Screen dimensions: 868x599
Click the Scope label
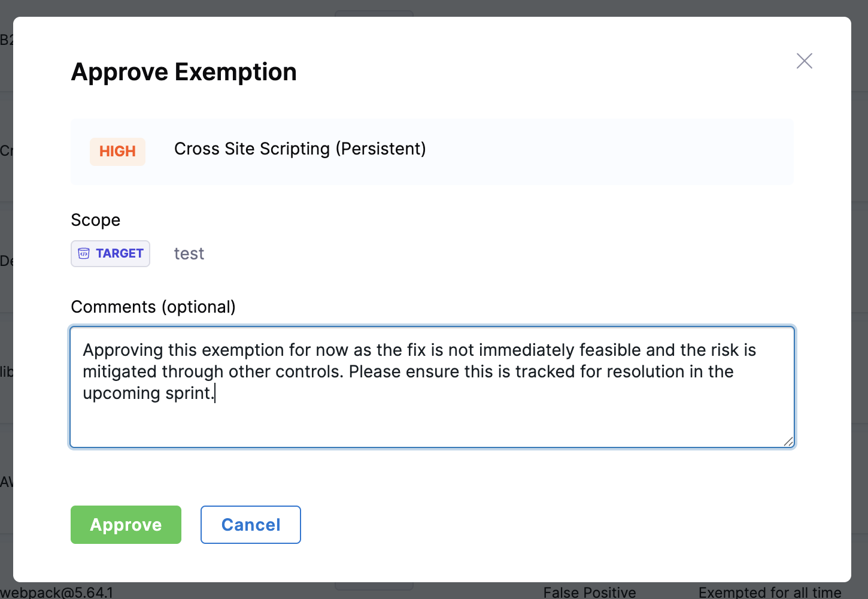(x=95, y=220)
